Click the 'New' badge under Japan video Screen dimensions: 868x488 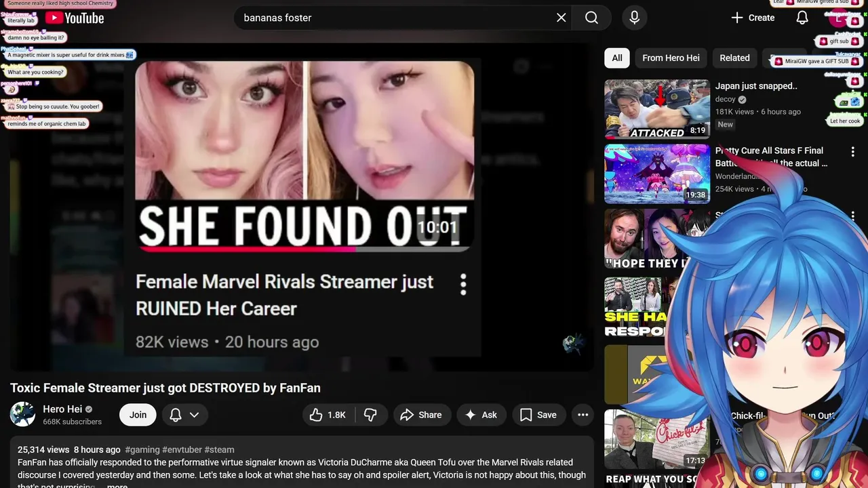(726, 124)
